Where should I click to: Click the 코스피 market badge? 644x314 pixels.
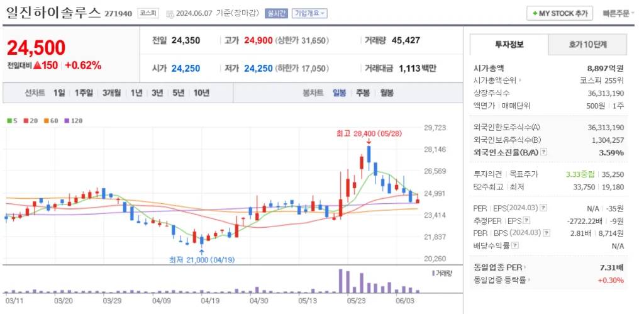[147, 13]
